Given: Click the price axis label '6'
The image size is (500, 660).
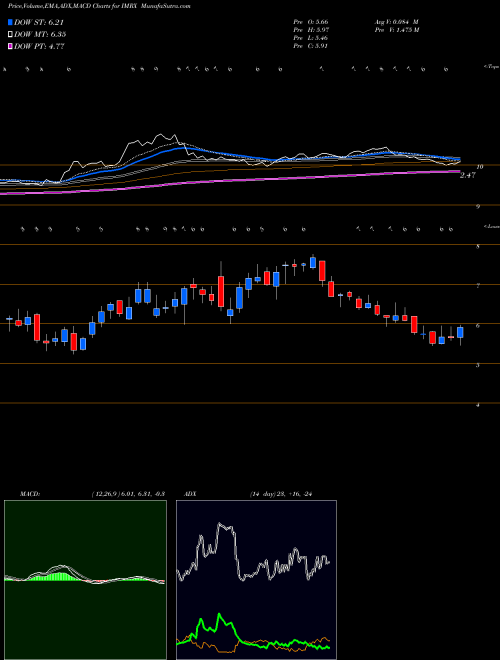Looking at the screenshot, I should (478, 326).
